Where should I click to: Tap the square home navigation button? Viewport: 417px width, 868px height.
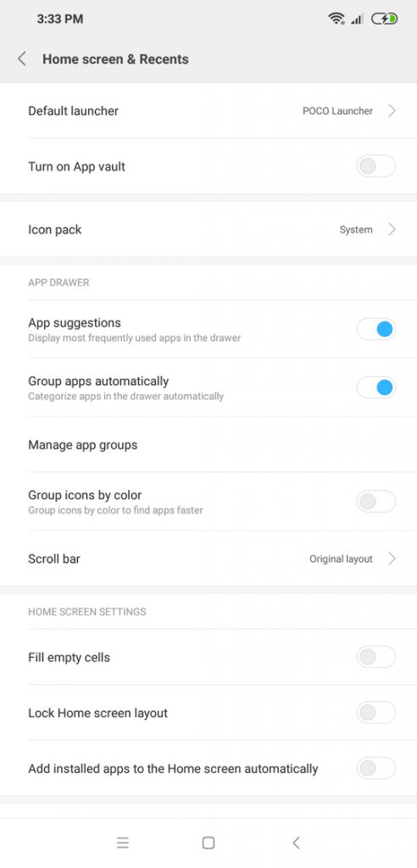click(x=208, y=843)
